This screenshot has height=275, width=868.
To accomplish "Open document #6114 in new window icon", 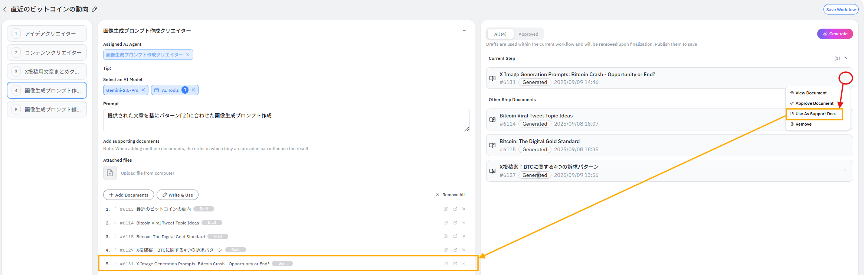I will pyautogui.click(x=455, y=223).
